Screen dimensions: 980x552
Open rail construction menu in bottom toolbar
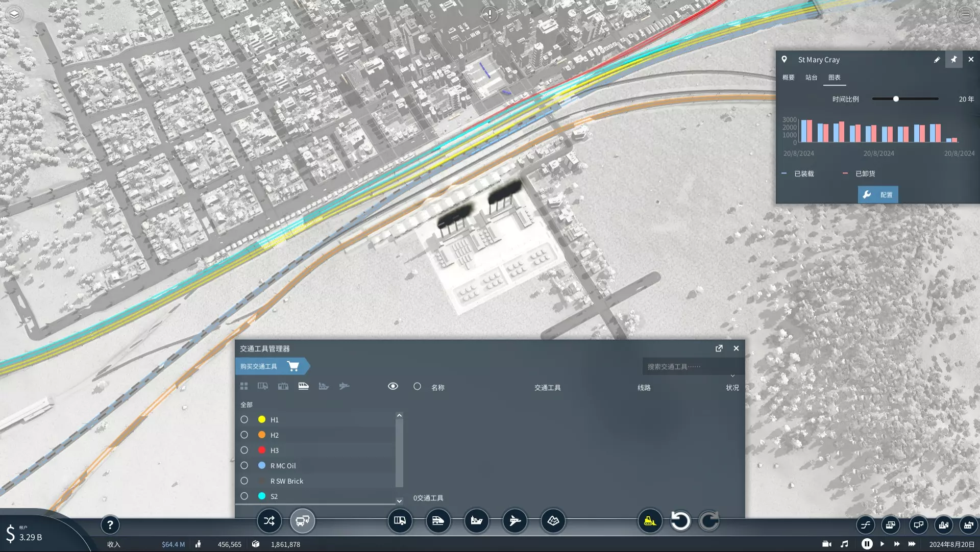pyautogui.click(x=438, y=521)
